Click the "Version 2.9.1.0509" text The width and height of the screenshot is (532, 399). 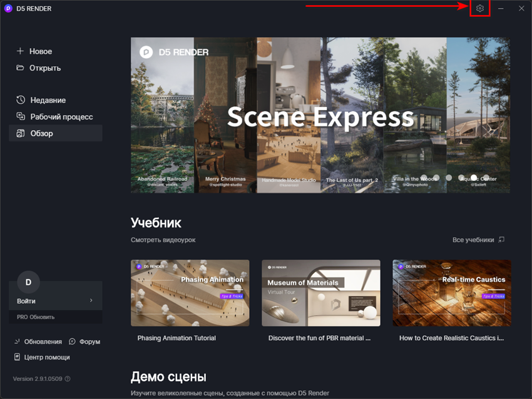click(38, 378)
